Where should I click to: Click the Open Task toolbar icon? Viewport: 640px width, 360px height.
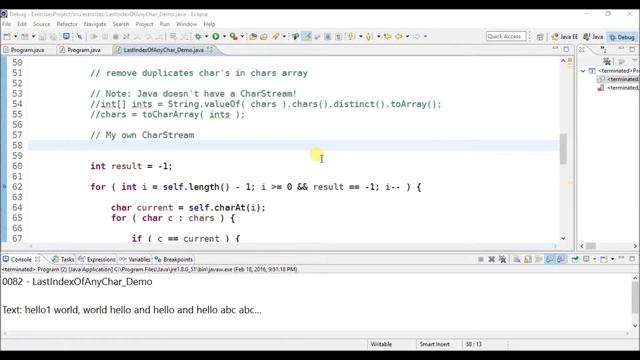click(x=264, y=36)
